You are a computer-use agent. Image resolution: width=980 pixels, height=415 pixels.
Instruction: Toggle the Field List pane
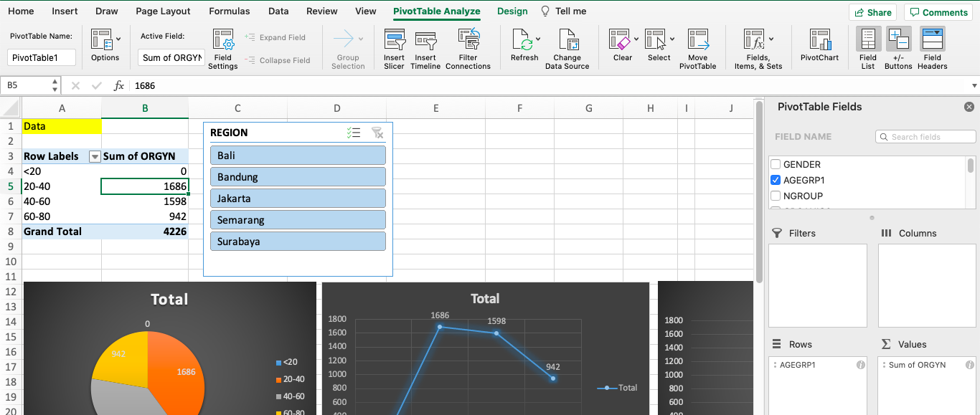point(868,49)
